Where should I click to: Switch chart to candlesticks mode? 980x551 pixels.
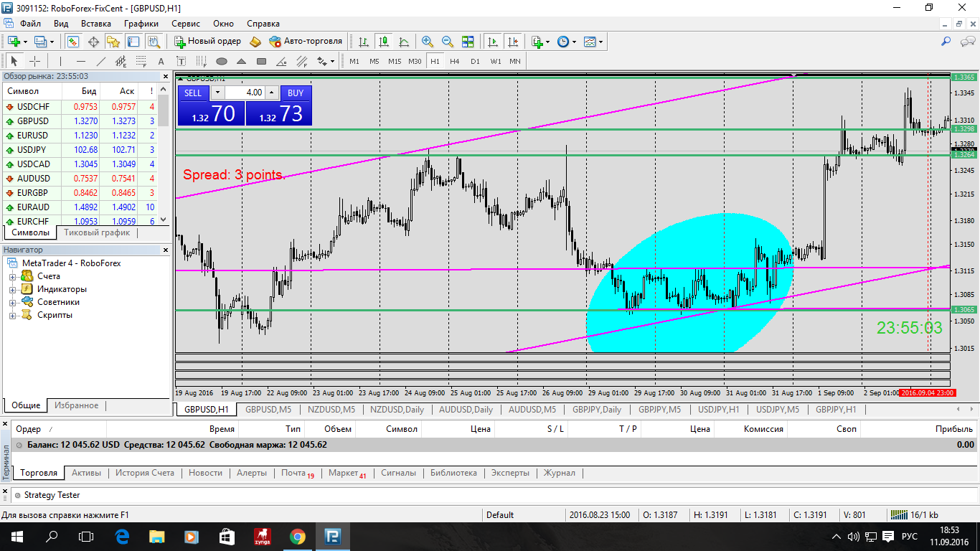[384, 42]
